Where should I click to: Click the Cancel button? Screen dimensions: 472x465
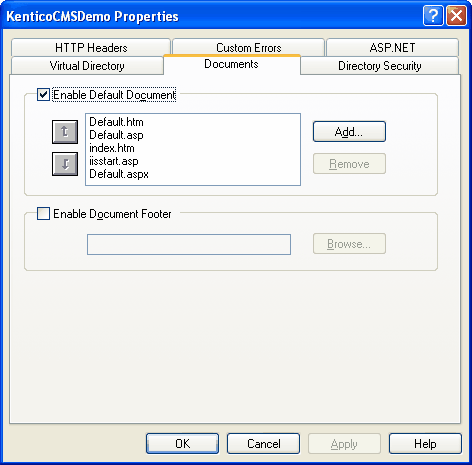click(263, 444)
